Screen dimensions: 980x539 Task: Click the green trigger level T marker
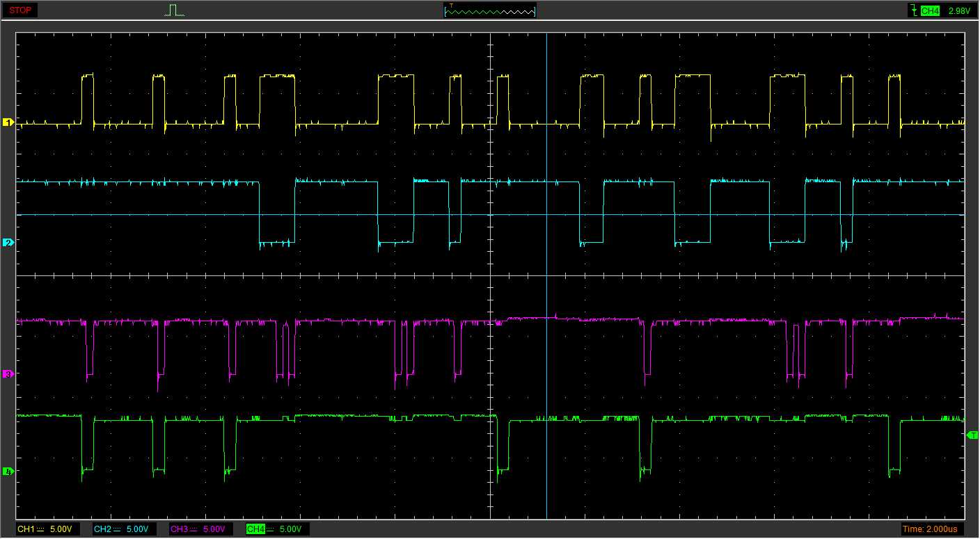coord(972,435)
